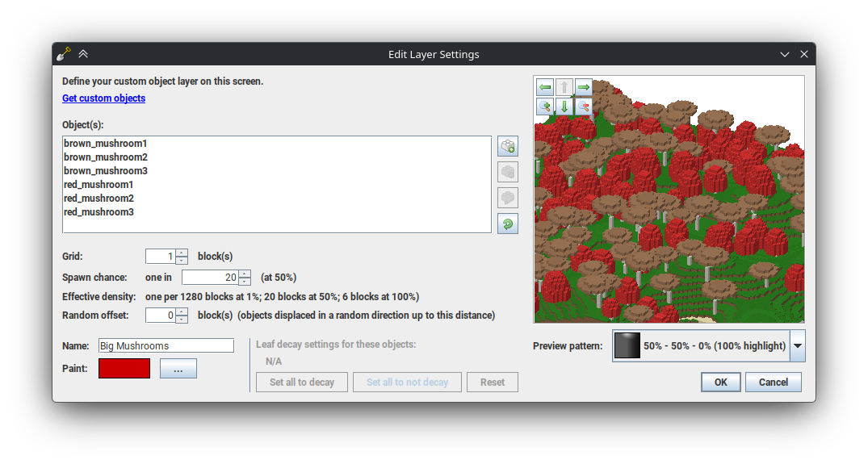The width and height of the screenshot is (868, 464).
Task: Decrease the Spawn chance value
Action: (x=245, y=281)
